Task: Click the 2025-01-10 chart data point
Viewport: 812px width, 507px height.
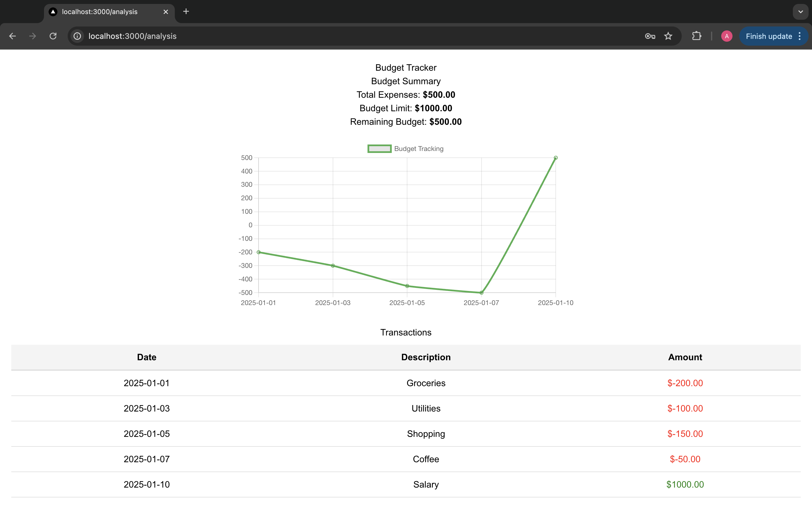Action: (556, 158)
